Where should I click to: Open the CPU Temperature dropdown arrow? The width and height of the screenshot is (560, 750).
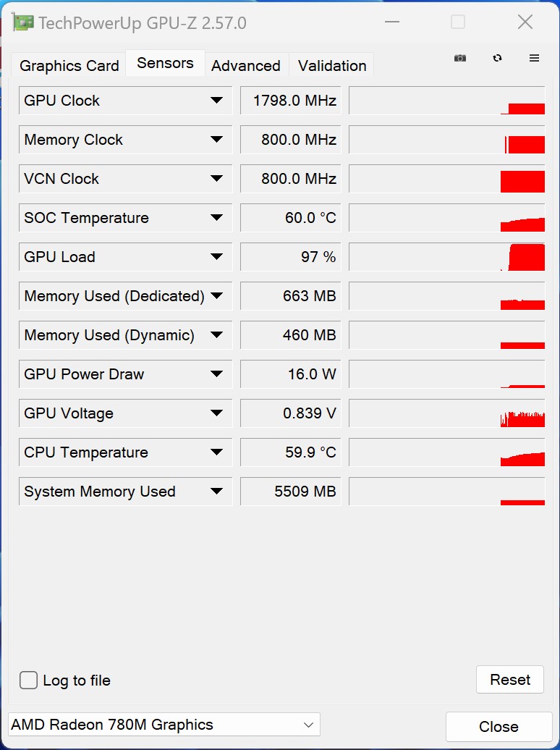click(x=216, y=452)
